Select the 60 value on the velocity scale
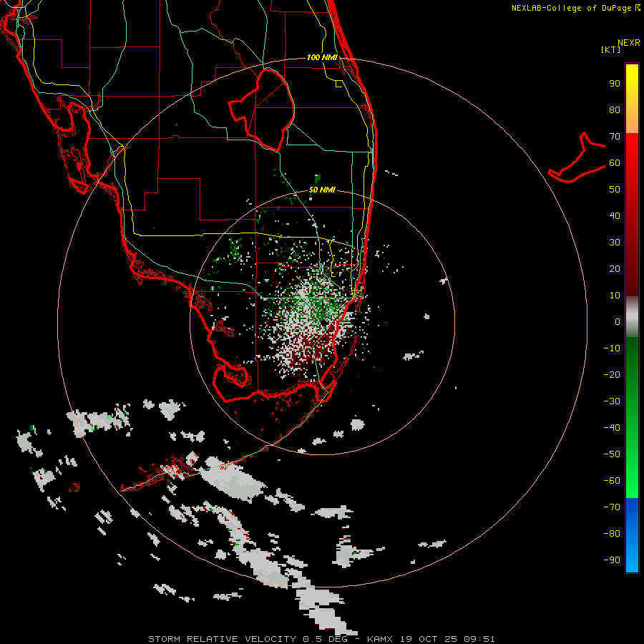This screenshot has width=644, height=644. tap(615, 163)
